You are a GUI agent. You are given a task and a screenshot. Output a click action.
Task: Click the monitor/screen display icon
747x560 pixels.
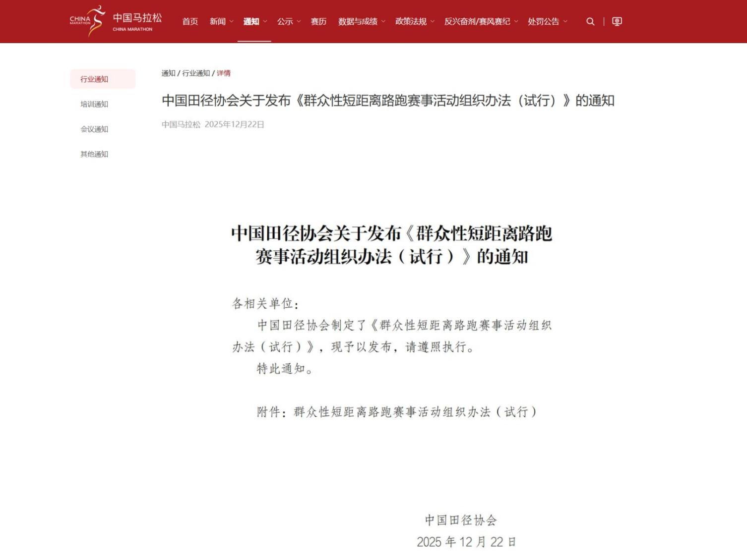click(x=617, y=21)
